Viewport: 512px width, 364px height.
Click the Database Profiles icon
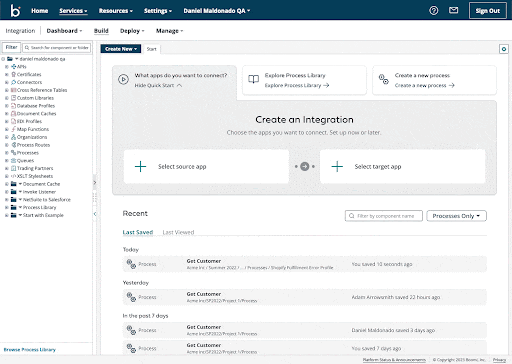coord(14,106)
